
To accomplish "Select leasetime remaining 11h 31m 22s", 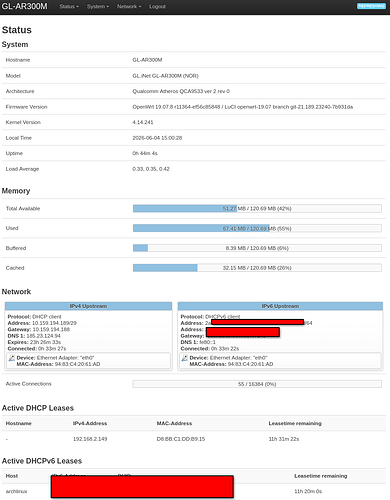I will click(284, 439).
